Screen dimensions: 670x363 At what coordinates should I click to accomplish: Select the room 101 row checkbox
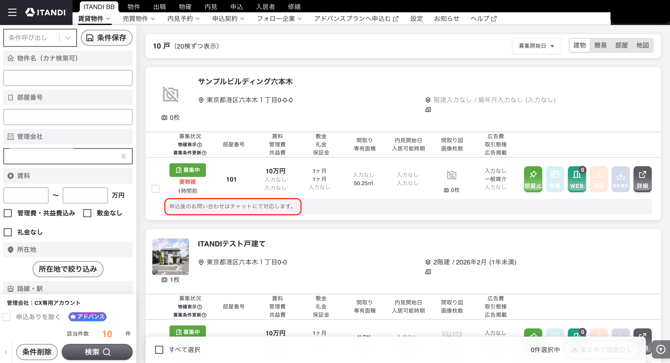[x=156, y=188]
